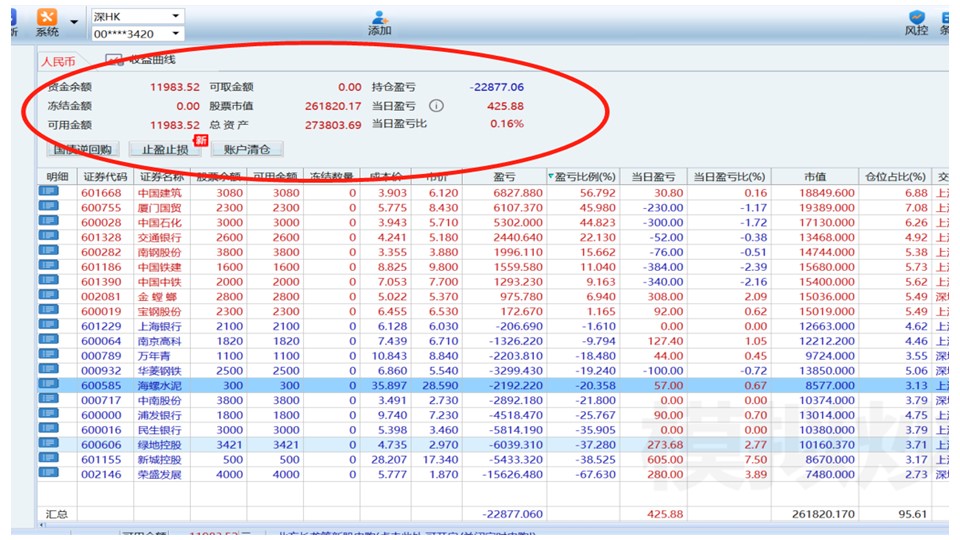The width and height of the screenshot is (960, 540).
Task: Open detail icon for 南钢股份 row
Action: click(48, 251)
